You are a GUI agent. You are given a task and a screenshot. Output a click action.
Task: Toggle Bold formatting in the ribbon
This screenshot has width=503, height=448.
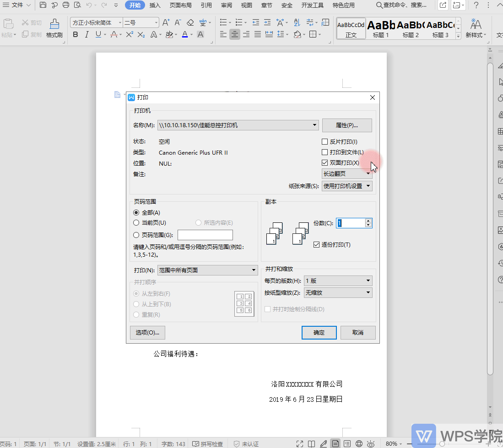click(x=76, y=35)
